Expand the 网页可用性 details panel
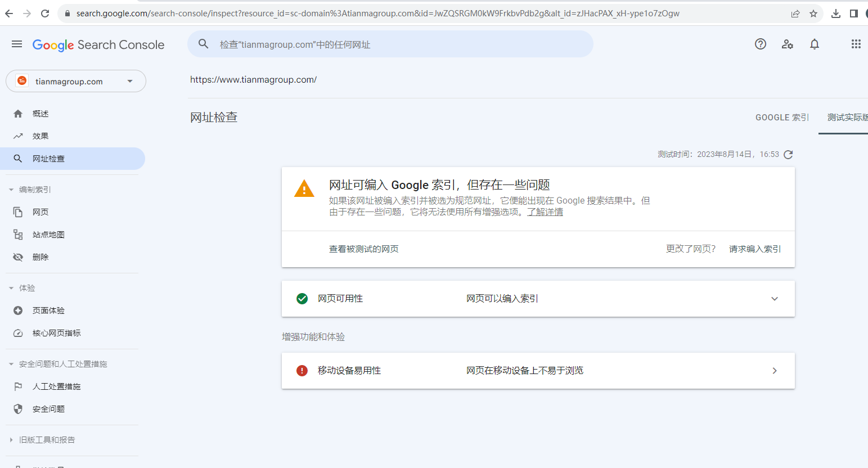 click(775, 299)
